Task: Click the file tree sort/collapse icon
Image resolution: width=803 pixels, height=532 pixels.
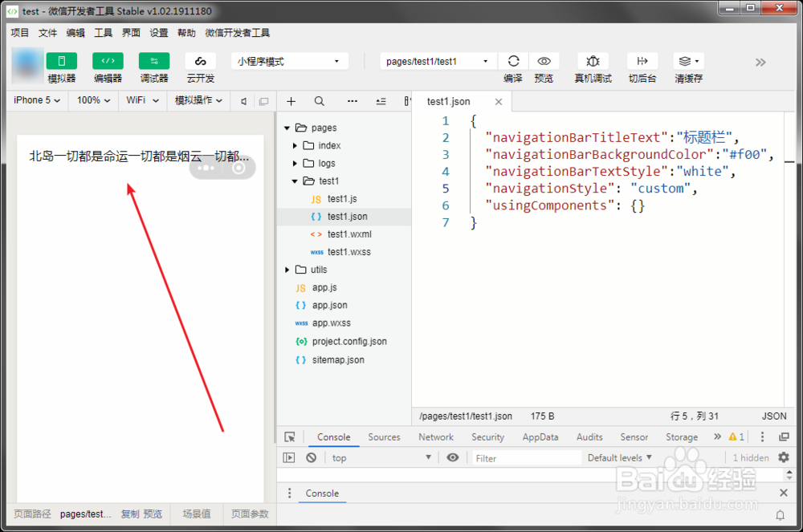Action: click(x=381, y=101)
